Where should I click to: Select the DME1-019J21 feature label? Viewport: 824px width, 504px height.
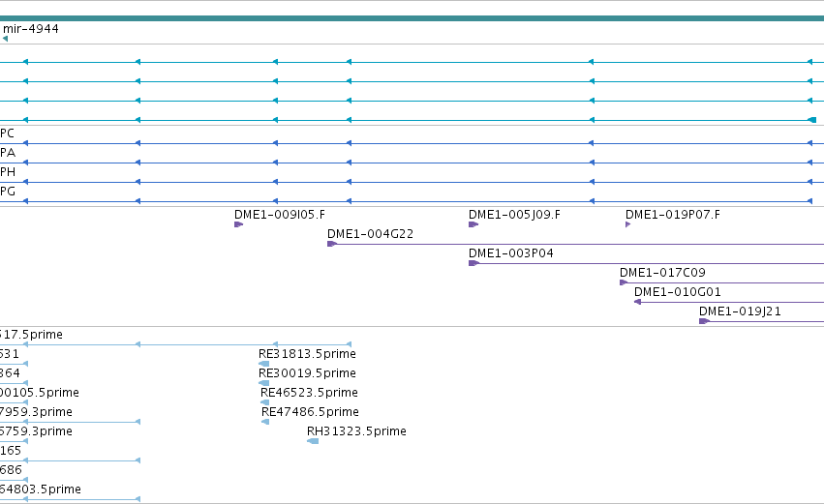740,311
